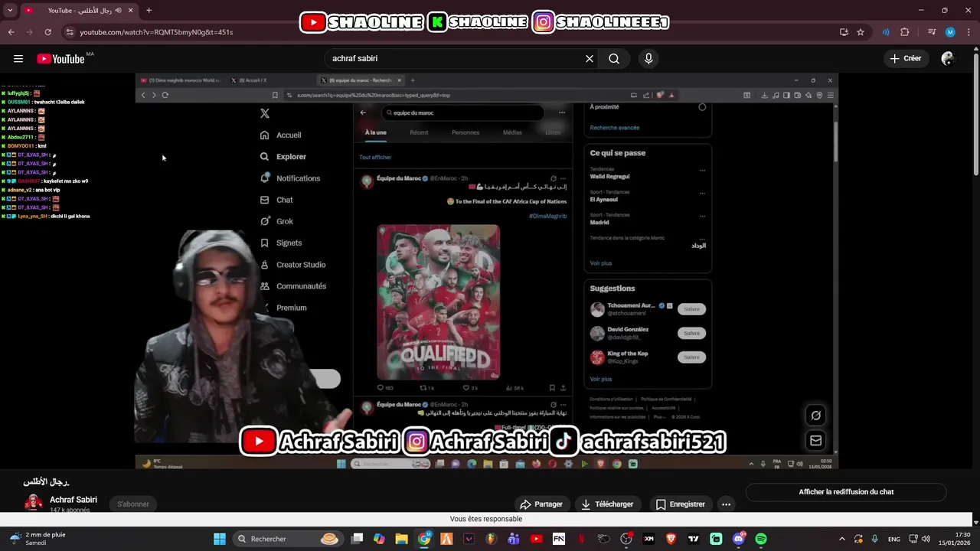Open Discord from the taskbar
Screen dimensions: 980x551
[x=739, y=539]
